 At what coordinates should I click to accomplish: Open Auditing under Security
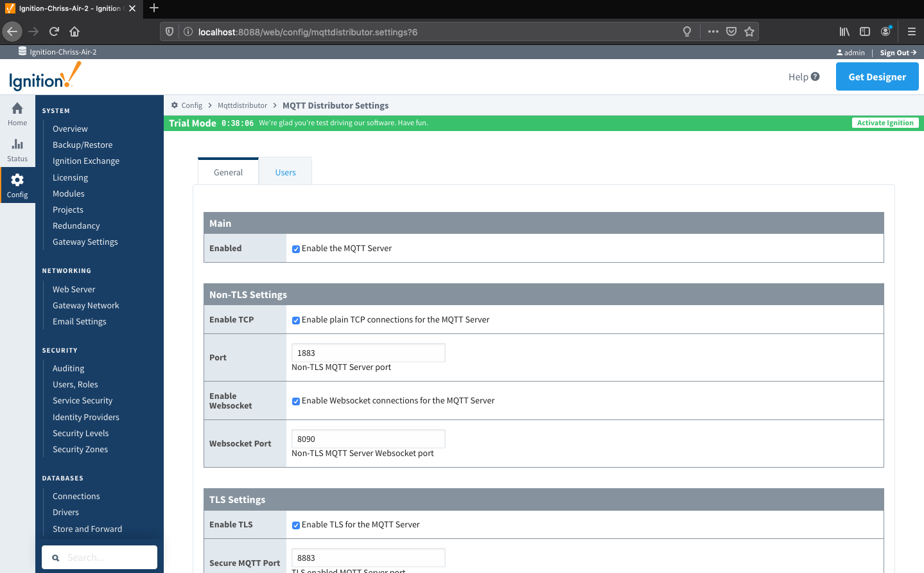pos(69,368)
